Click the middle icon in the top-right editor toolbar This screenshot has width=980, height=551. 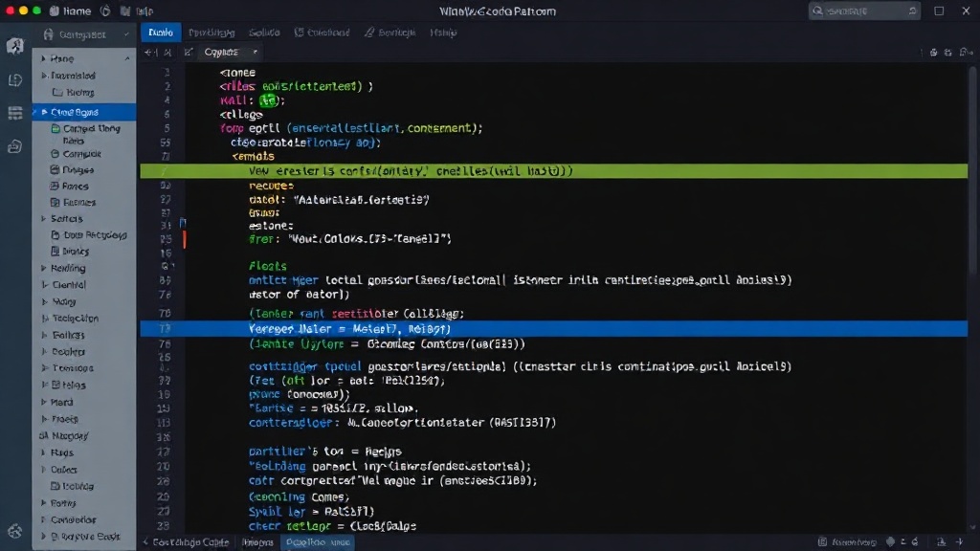(948, 53)
